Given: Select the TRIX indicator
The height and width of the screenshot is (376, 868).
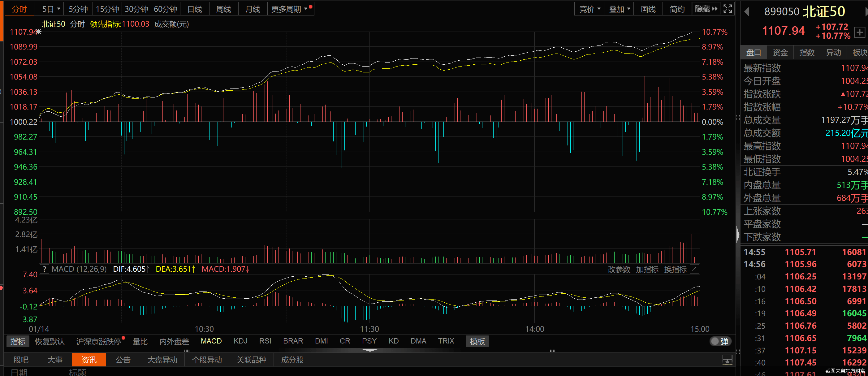Looking at the screenshot, I should click(x=446, y=341).
